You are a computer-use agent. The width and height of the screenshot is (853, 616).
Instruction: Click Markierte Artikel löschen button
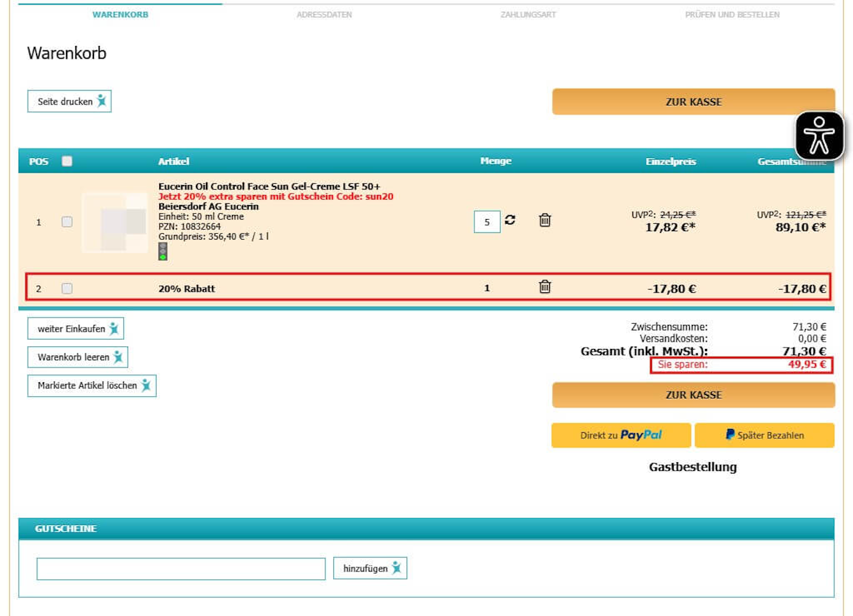(92, 386)
